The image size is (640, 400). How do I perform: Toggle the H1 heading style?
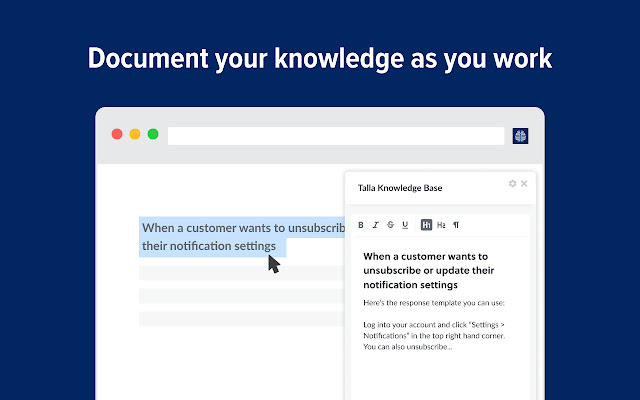pyautogui.click(x=426, y=225)
